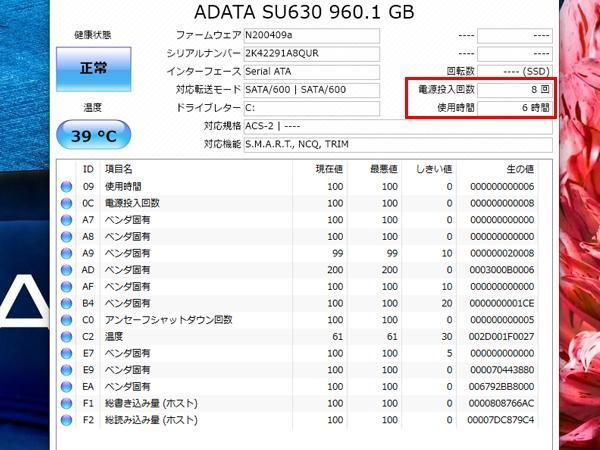This screenshot has width=600, height=450.
Task: Click raw value 0003000B0006
Action: pos(502,270)
